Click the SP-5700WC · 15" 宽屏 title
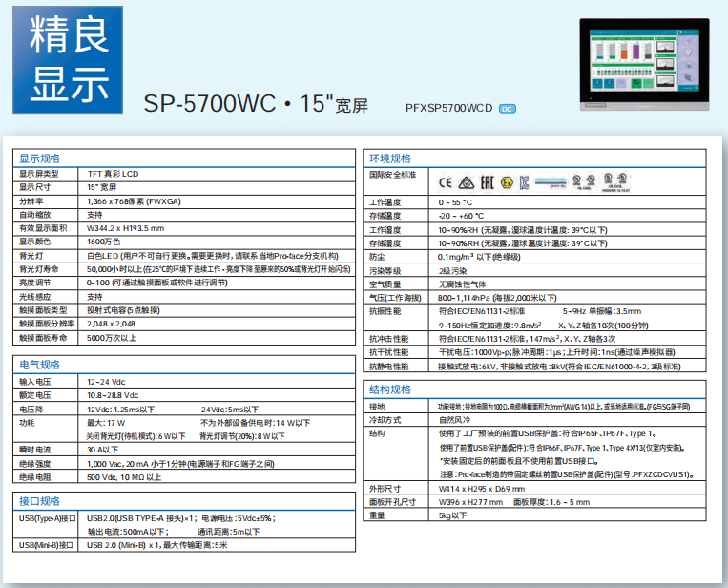Viewport: 728px width, 588px height. click(256, 104)
